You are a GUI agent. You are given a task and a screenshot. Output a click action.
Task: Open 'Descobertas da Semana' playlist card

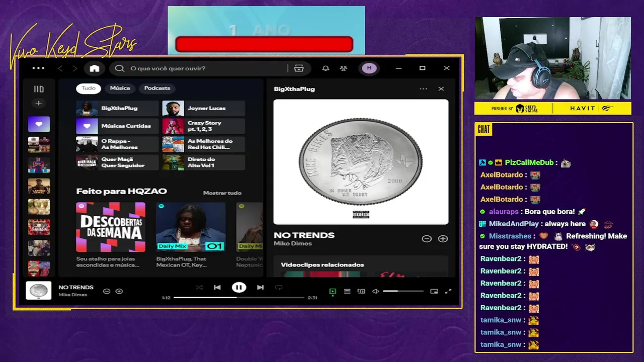coord(111,234)
